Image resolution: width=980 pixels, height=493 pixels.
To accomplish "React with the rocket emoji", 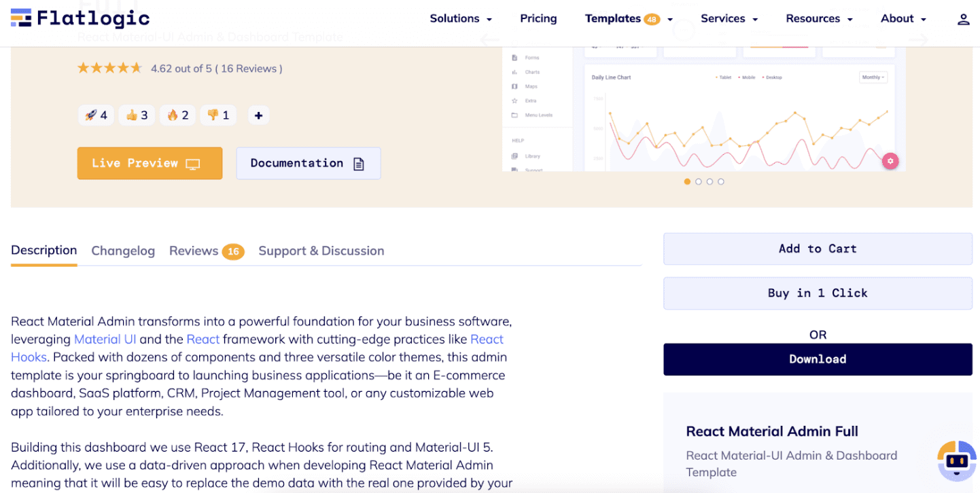I will (96, 115).
